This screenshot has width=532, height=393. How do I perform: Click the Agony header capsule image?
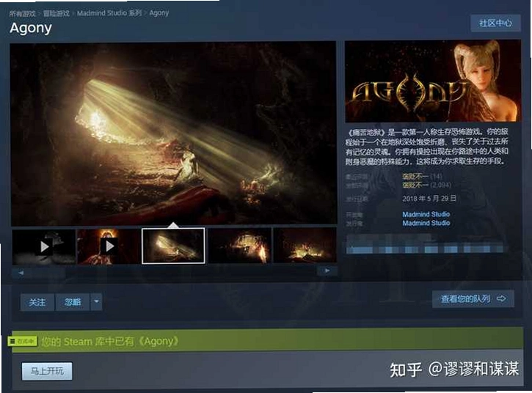pyautogui.click(x=433, y=81)
